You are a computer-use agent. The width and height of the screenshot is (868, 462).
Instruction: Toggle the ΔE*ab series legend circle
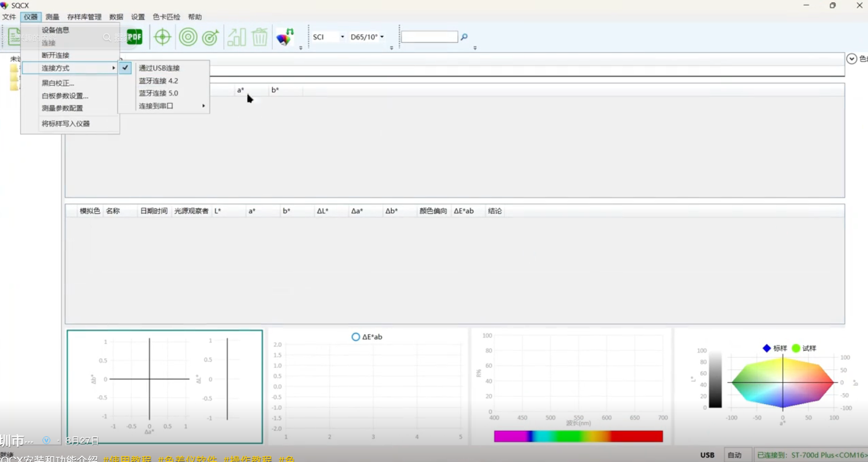[x=356, y=337]
